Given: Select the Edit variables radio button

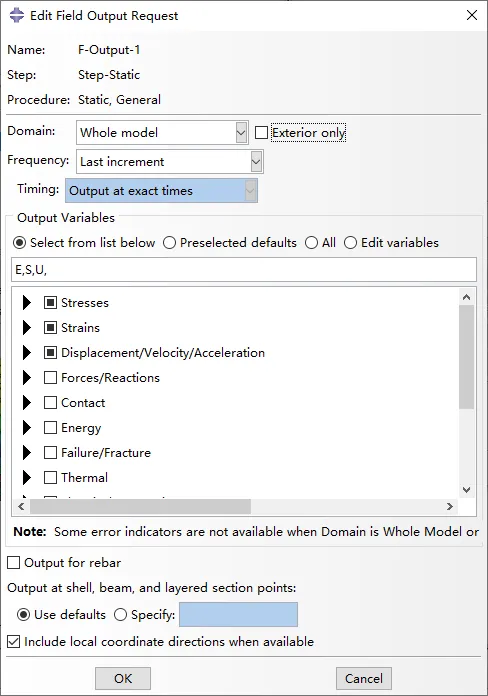Looking at the screenshot, I should coord(350,243).
